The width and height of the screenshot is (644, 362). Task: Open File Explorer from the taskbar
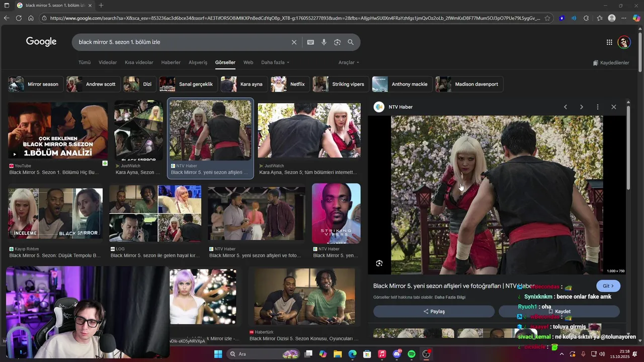point(338,354)
